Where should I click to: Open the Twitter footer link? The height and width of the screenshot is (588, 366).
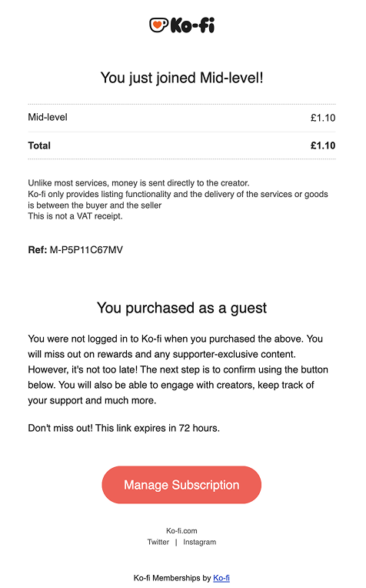(x=158, y=542)
